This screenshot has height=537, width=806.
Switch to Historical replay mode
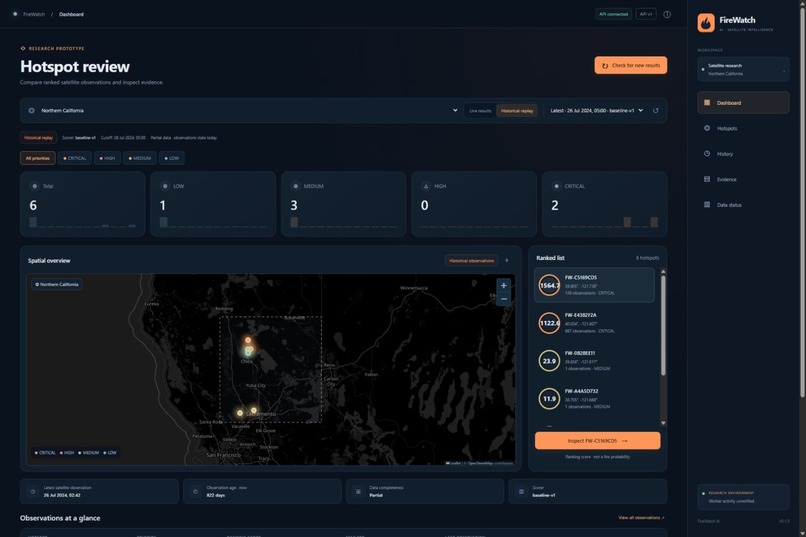517,110
